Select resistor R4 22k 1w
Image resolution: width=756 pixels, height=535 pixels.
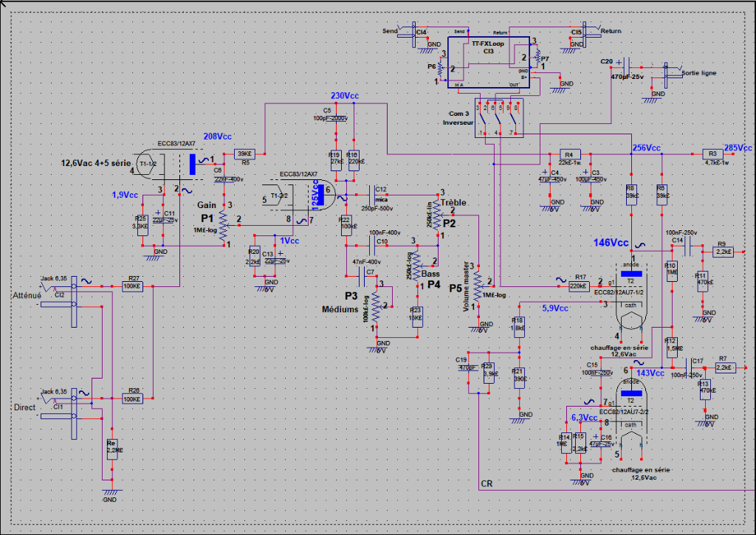[568, 154]
